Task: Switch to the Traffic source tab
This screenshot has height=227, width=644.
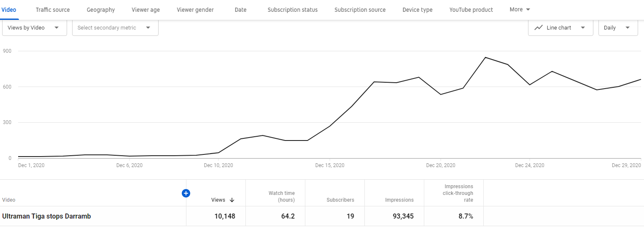Action: [x=53, y=10]
